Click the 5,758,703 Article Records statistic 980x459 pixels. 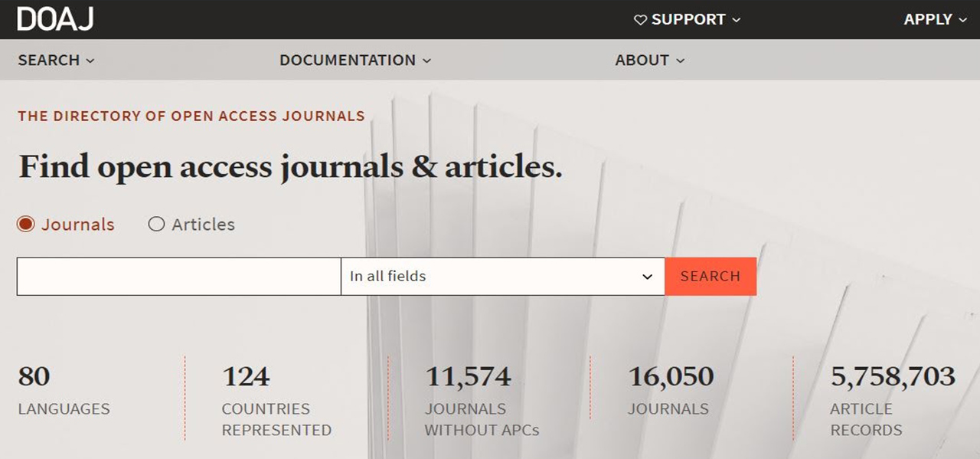click(893, 401)
